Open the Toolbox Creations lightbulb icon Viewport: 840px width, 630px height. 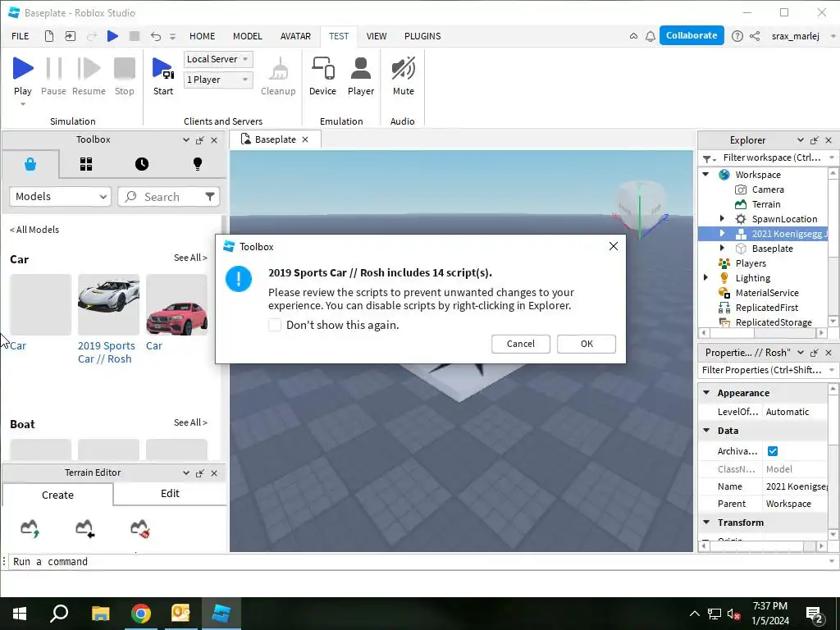click(197, 164)
